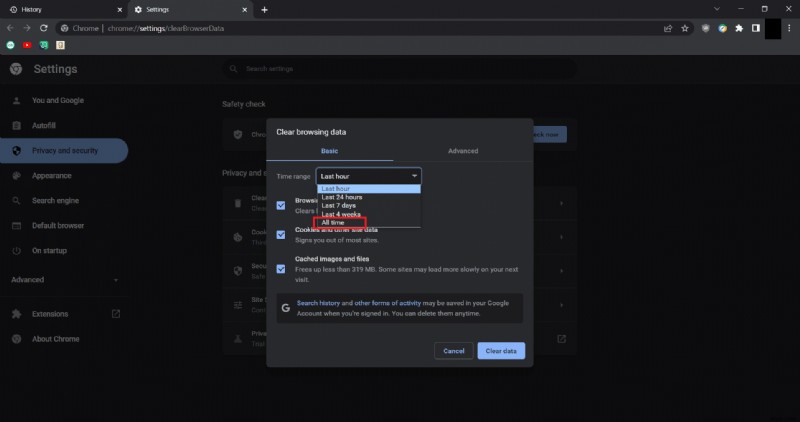Open the Search history link
The image size is (800, 422).
[318, 303]
